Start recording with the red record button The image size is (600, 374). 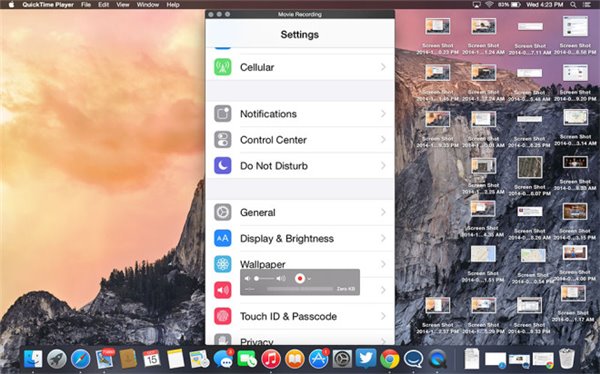[300, 278]
